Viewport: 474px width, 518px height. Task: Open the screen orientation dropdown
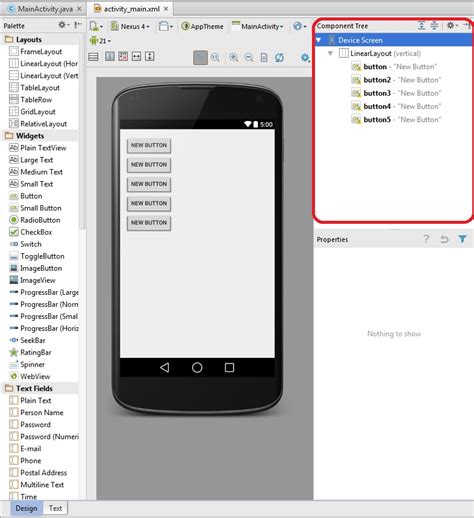click(x=165, y=26)
